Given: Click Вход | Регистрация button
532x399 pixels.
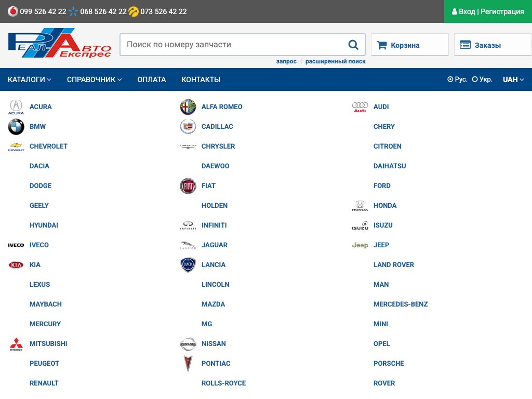Looking at the screenshot, I should click(x=488, y=11).
